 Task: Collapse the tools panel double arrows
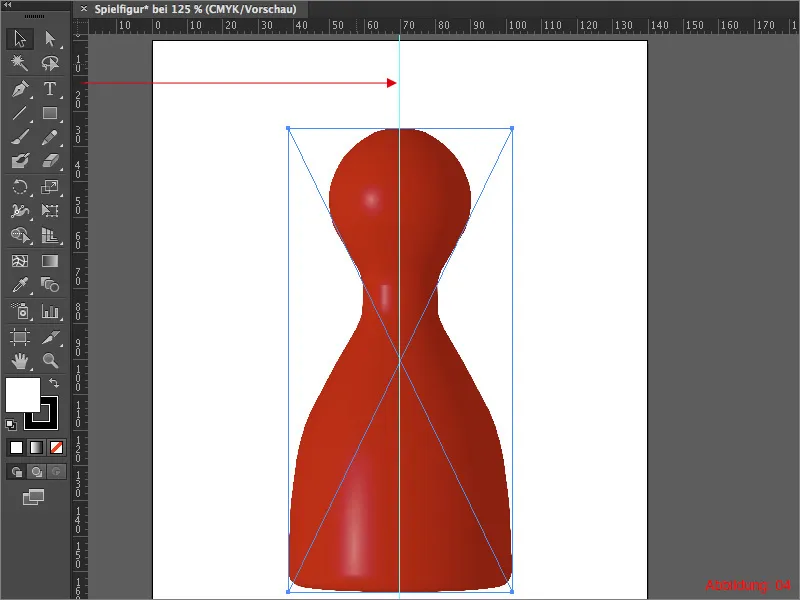tap(8, 4)
